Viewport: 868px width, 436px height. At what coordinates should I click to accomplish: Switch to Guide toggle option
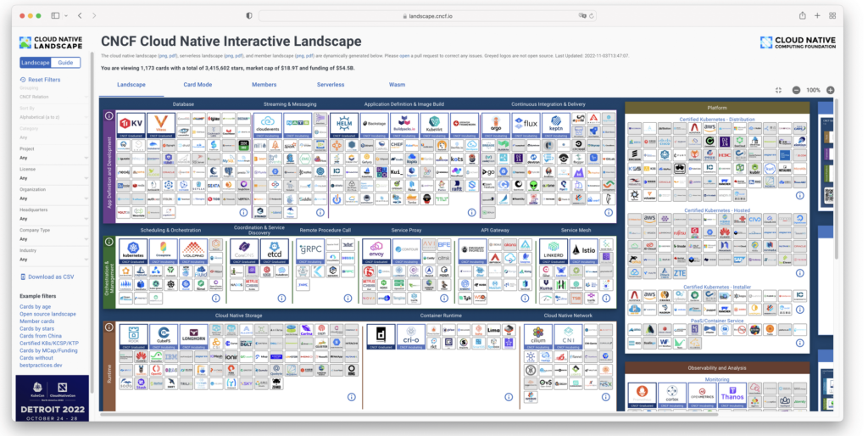coord(65,63)
